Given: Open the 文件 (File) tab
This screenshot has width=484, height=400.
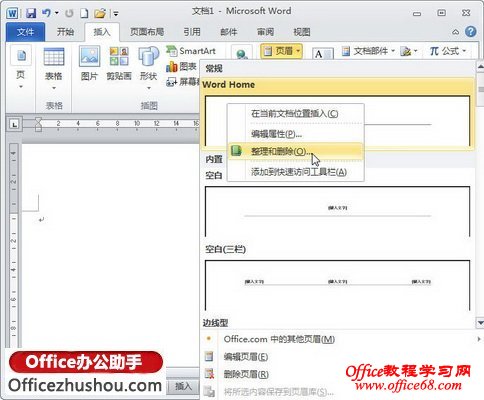Looking at the screenshot, I should click(25, 32).
